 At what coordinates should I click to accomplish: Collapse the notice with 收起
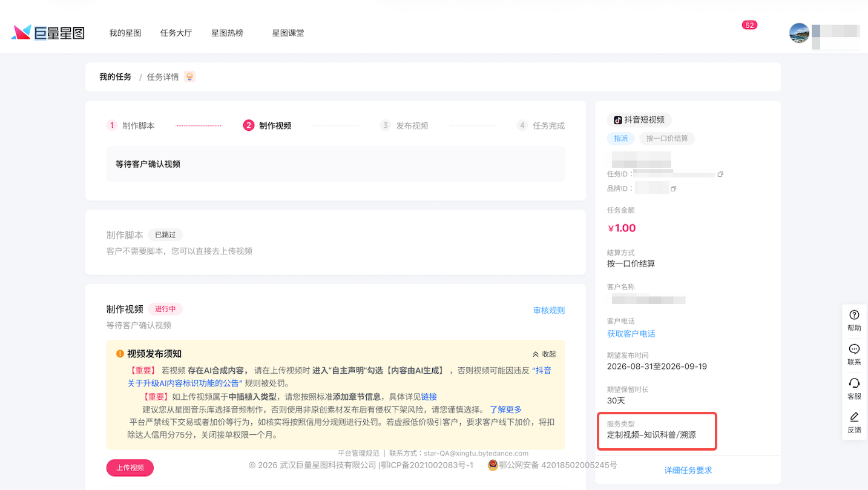(x=544, y=354)
